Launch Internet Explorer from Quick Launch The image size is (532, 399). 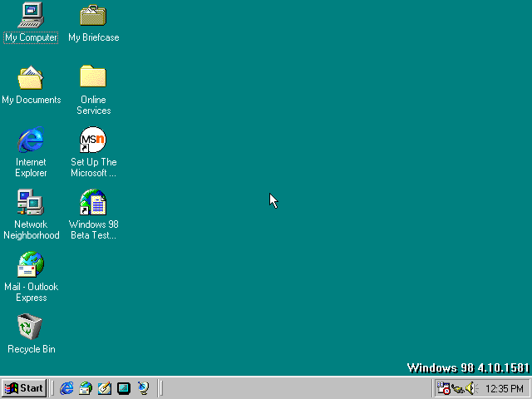pos(66,388)
